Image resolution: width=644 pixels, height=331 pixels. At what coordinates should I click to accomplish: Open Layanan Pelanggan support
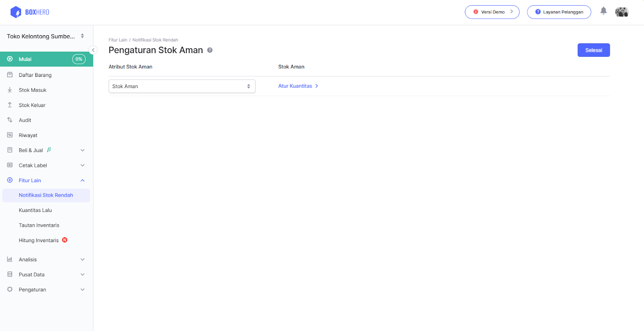[x=559, y=12]
